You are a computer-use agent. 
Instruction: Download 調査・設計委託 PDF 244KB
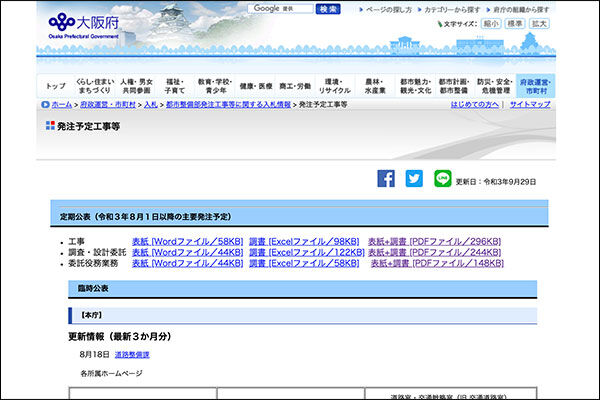pos(434,252)
